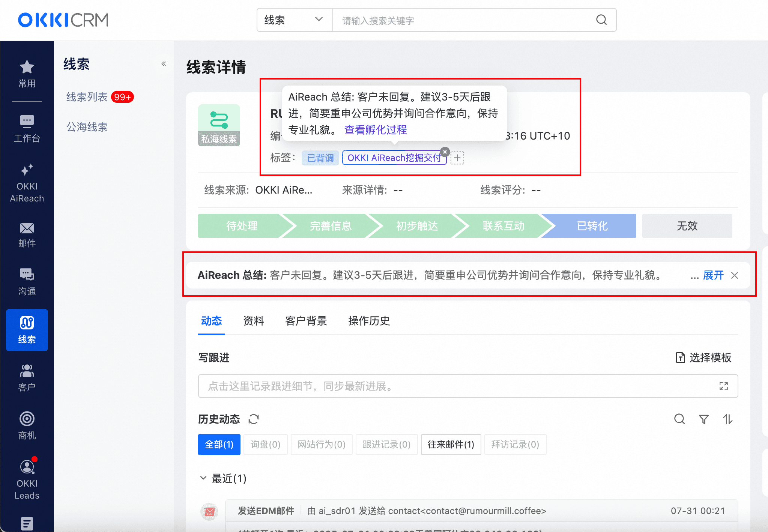Click 展开 to expand AiReach summary
Viewport: 768px width, 532px height.
coord(713,275)
